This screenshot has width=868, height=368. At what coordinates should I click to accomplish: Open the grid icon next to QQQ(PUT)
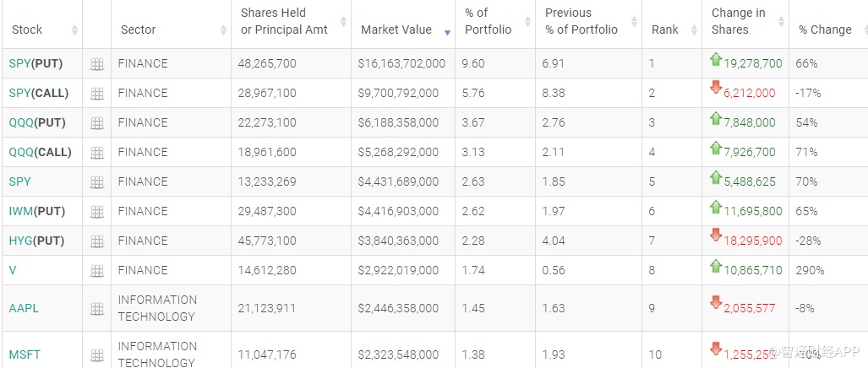(x=97, y=123)
